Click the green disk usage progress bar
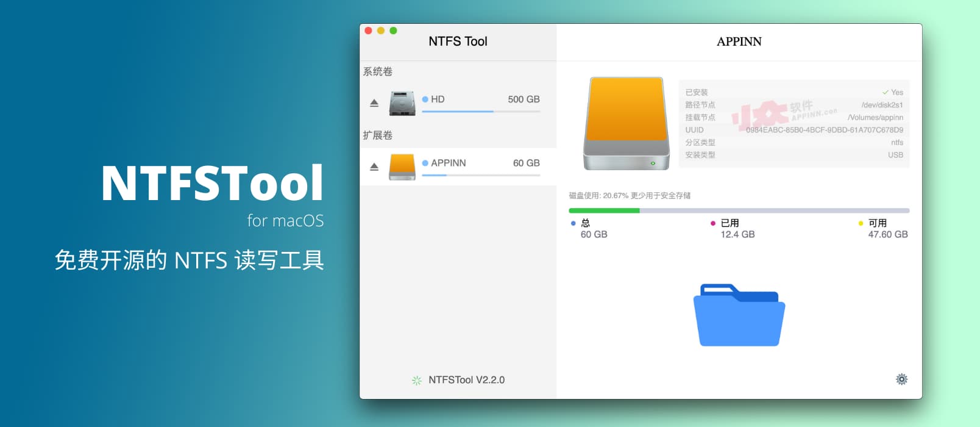The height and width of the screenshot is (427, 980). (739, 210)
